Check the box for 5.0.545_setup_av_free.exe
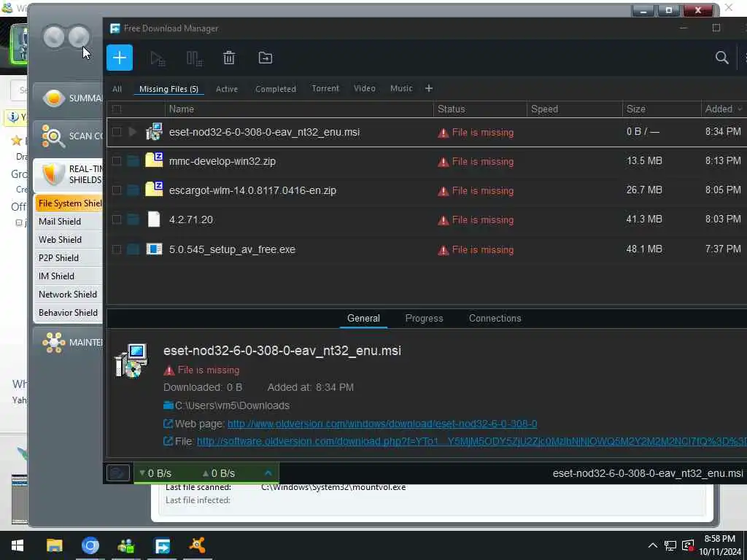747x560 pixels. [117, 249]
